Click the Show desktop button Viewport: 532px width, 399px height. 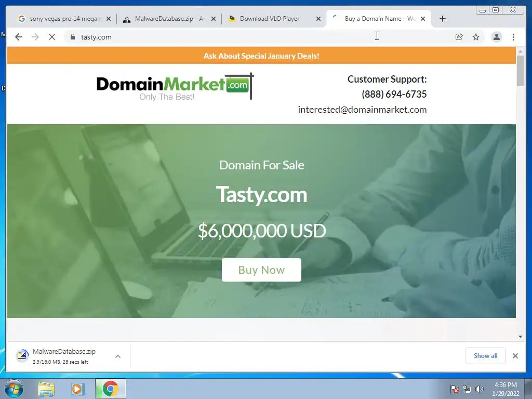point(528,389)
